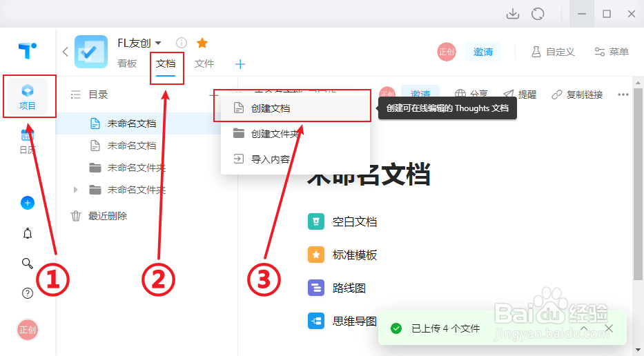Click the 复制链接 copy link button

point(577,95)
